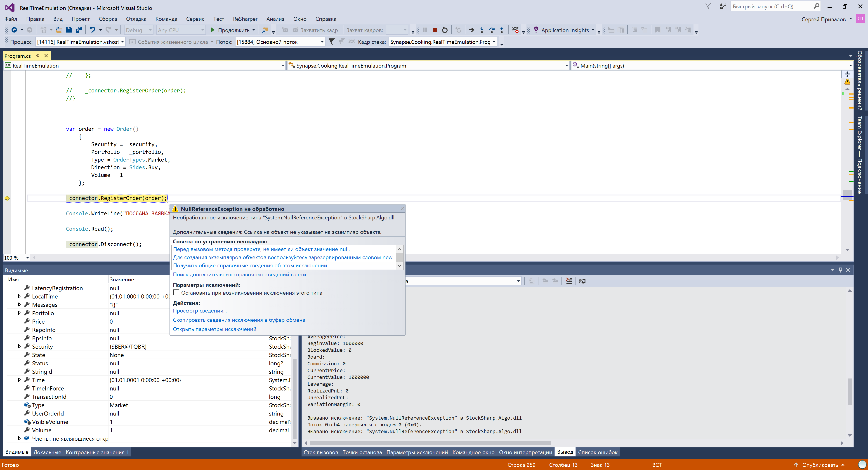Click the Find in Files icon
Viewport: 868px width, 470px height.
click(x=265, y=30)
